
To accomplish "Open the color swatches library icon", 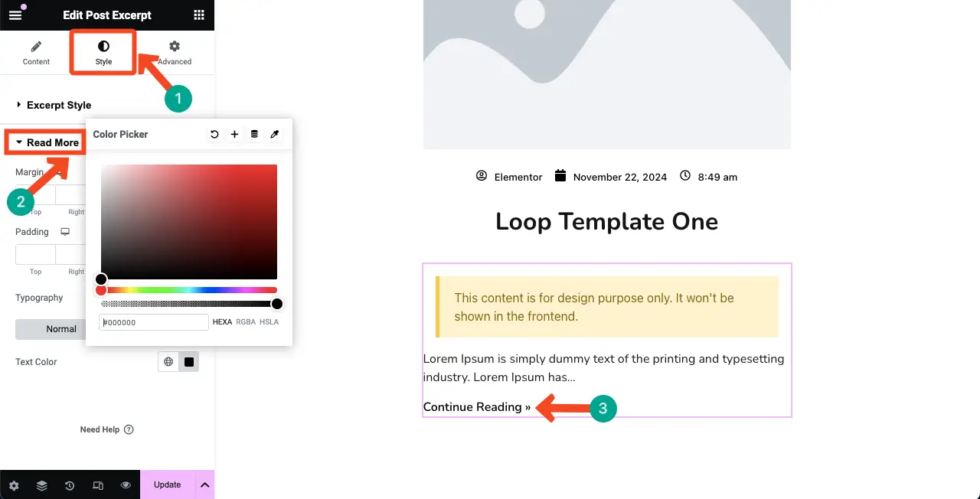I will [x=254, y=135].
